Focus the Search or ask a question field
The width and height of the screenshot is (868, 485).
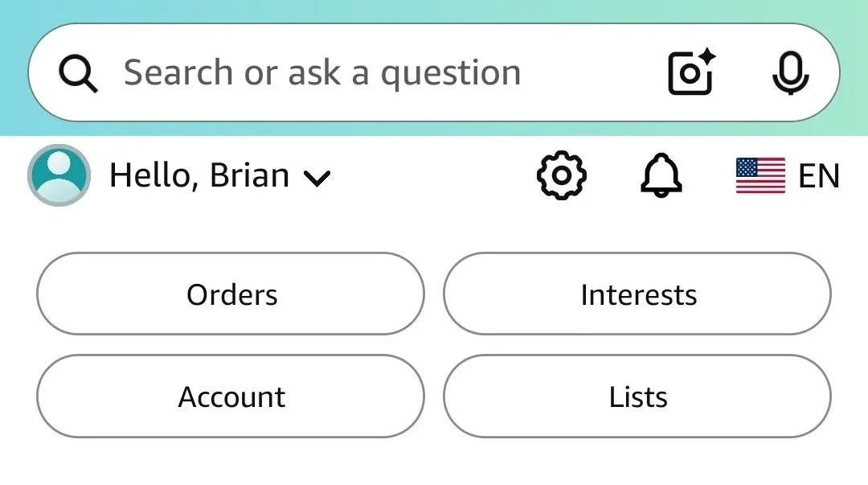click(321, 73)
